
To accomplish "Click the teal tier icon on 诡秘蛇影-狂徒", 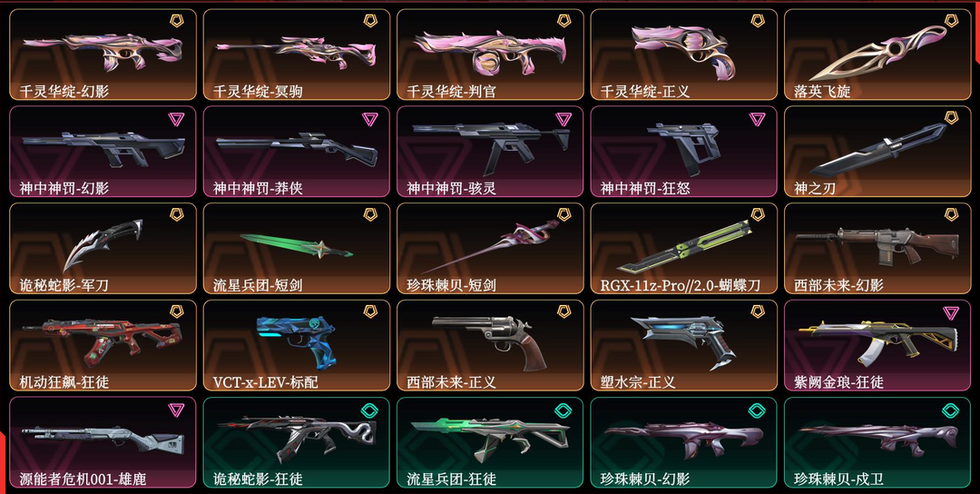I will point(370,410).
